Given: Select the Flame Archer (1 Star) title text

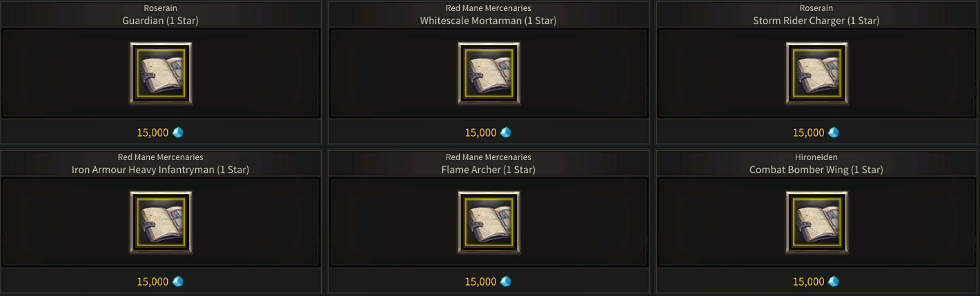Looking at the screenshot, I should pos(489,170).
